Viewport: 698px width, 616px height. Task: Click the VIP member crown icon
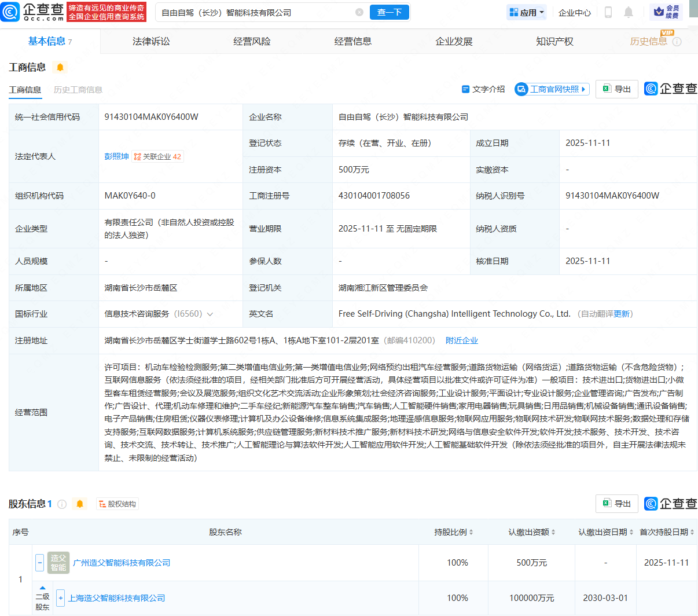coord(659,12)
